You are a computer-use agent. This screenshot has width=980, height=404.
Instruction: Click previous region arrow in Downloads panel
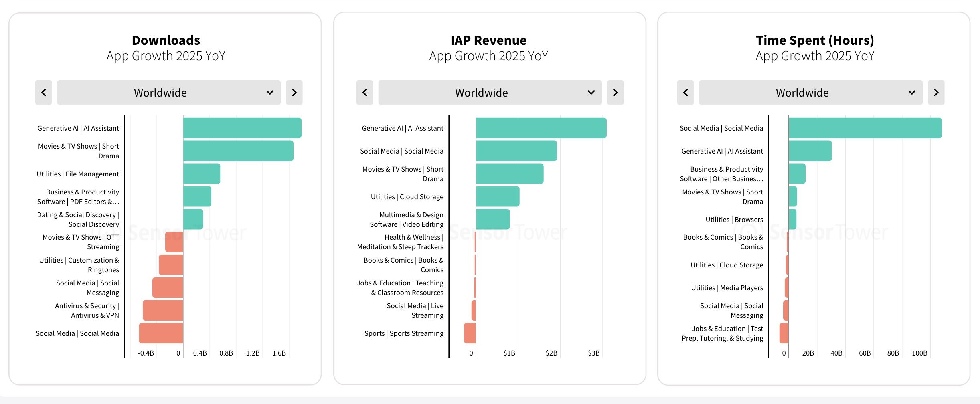(43, 93)
